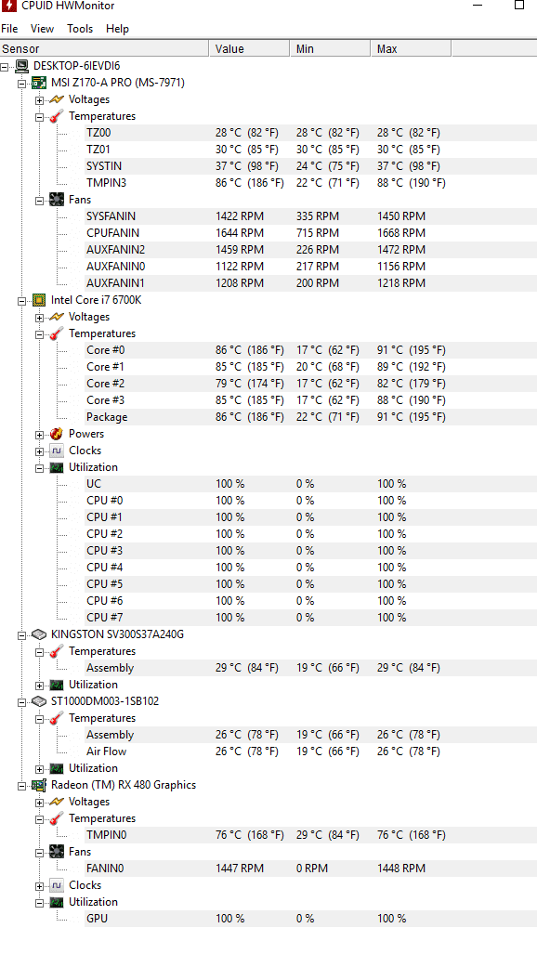
Task: Click the CPU Clocks waveform icon
Action: click(57, 451)
